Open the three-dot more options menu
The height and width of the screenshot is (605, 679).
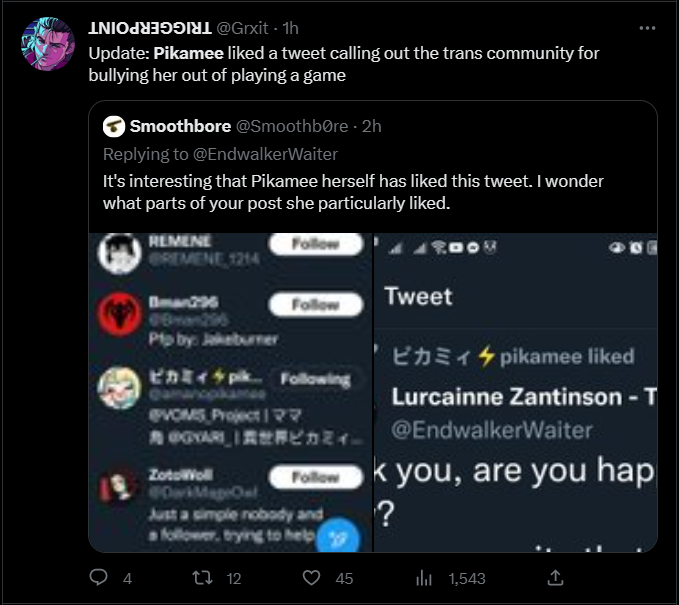(648, 27)
